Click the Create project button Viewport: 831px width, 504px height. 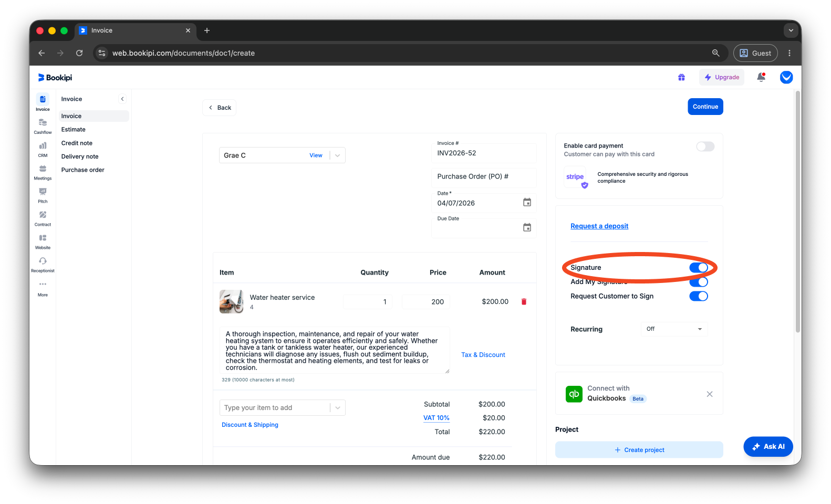pyautogui.click(x=639, y=450)
